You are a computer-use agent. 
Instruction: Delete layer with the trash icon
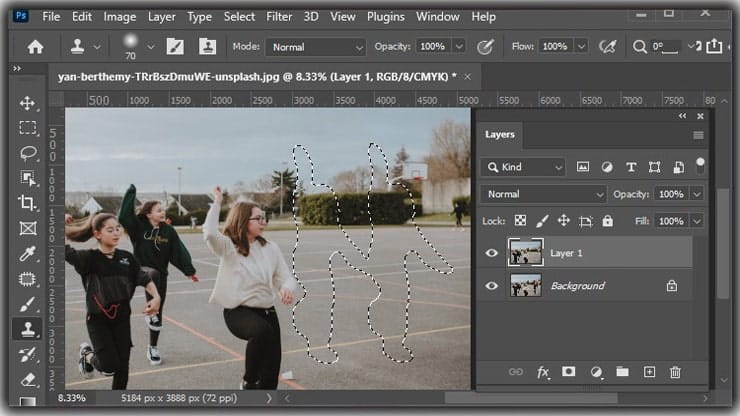675,372
